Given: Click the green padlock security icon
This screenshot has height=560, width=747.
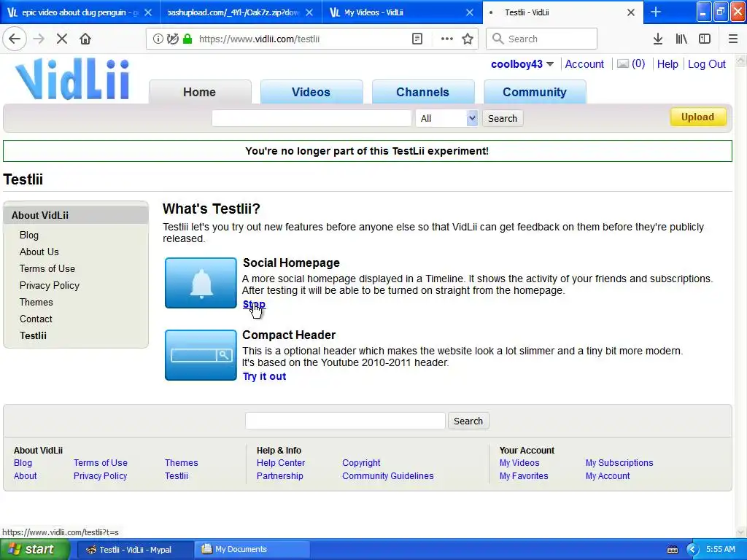Looking at the screenshot, I should (187, 39).
